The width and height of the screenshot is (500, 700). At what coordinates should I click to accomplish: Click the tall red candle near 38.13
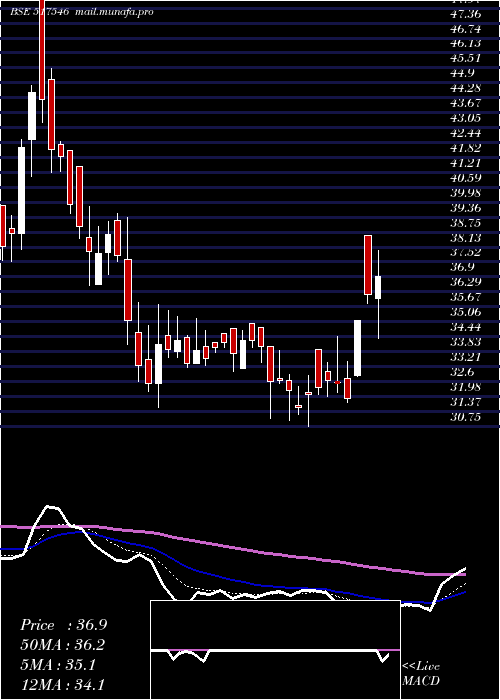(x=368, y=265)
